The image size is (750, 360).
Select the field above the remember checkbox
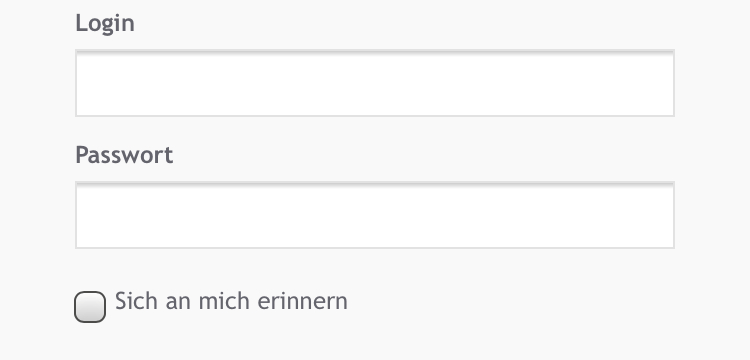click(x=375, y=215)
